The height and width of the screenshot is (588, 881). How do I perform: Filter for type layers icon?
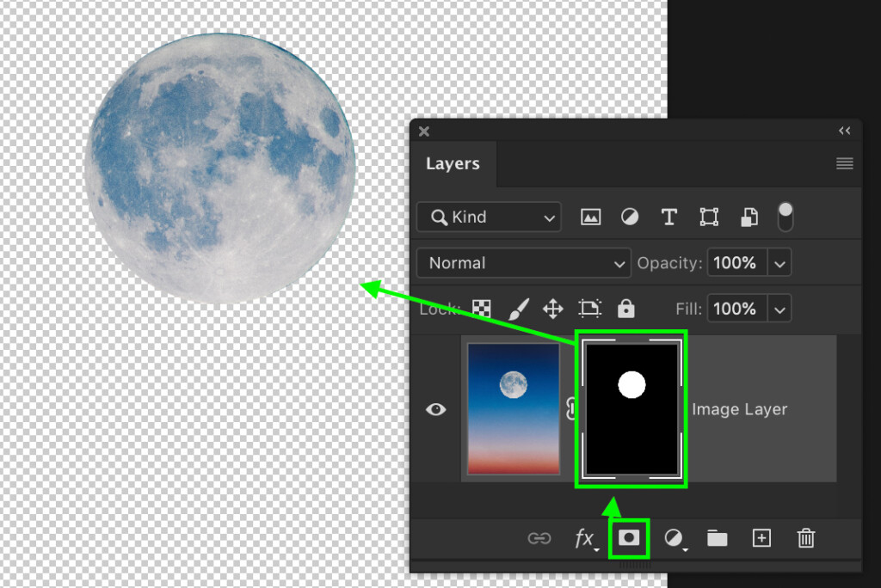668,217
